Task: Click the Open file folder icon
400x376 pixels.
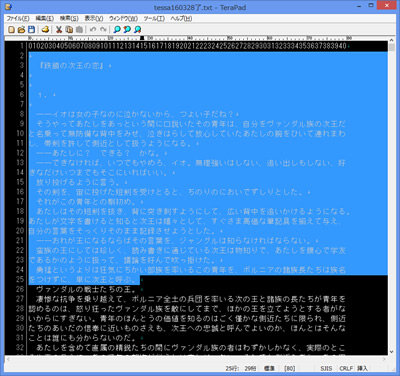Action: pos(21,29)
